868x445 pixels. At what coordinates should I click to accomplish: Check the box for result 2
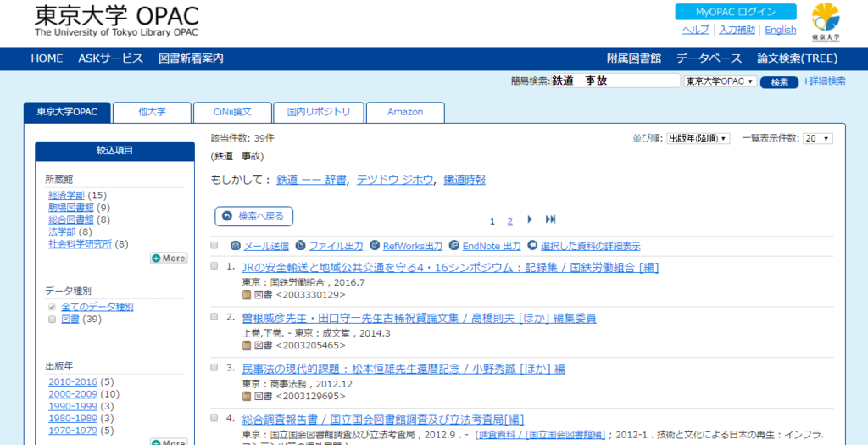click(x=214, y=317)
